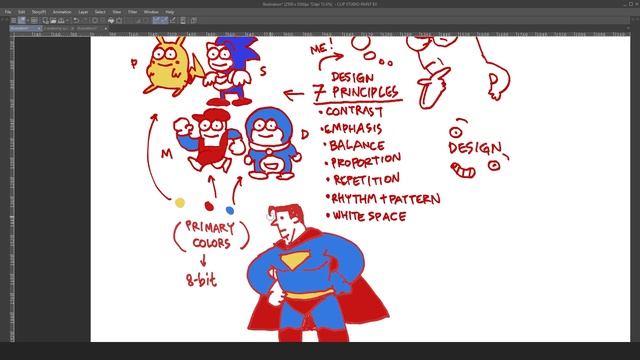640x360 pixels.
Task: Open the File menu
Action: pyautogui.click(x=8, y=12)
